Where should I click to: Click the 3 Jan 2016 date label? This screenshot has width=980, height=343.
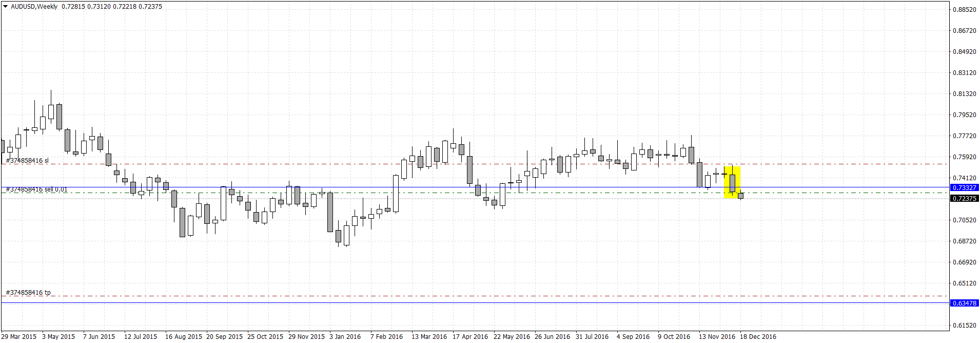click(345, 337)
